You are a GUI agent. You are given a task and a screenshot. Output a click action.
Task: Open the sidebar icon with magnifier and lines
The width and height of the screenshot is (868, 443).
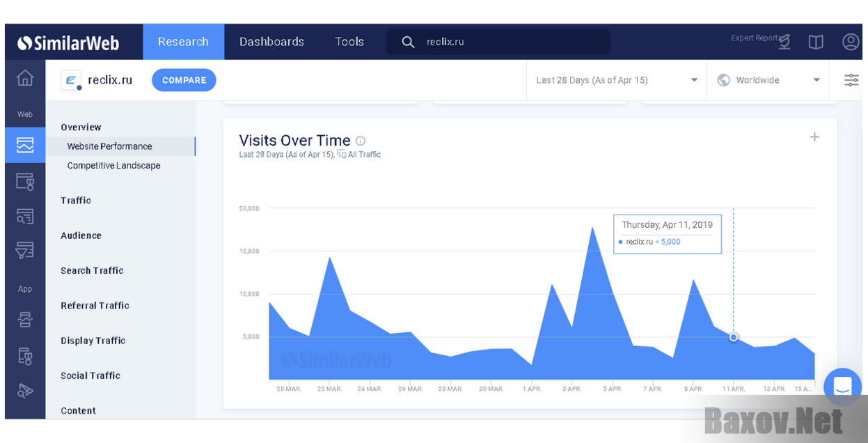[x=25, y=216]
